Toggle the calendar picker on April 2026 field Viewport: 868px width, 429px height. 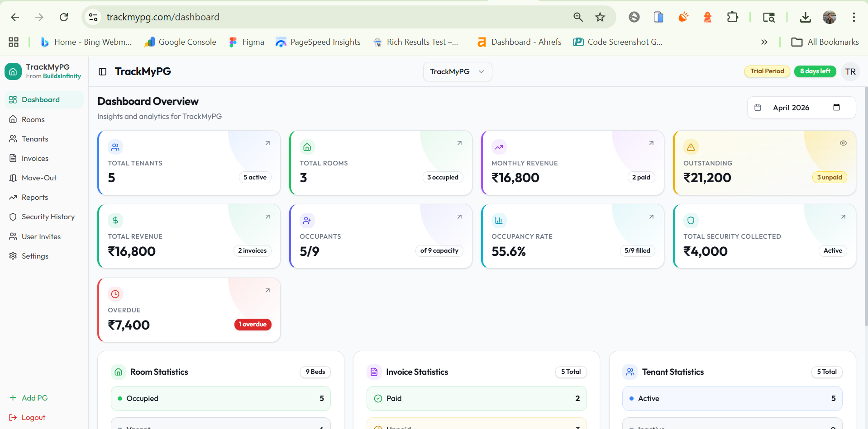[x=836, y=108]
